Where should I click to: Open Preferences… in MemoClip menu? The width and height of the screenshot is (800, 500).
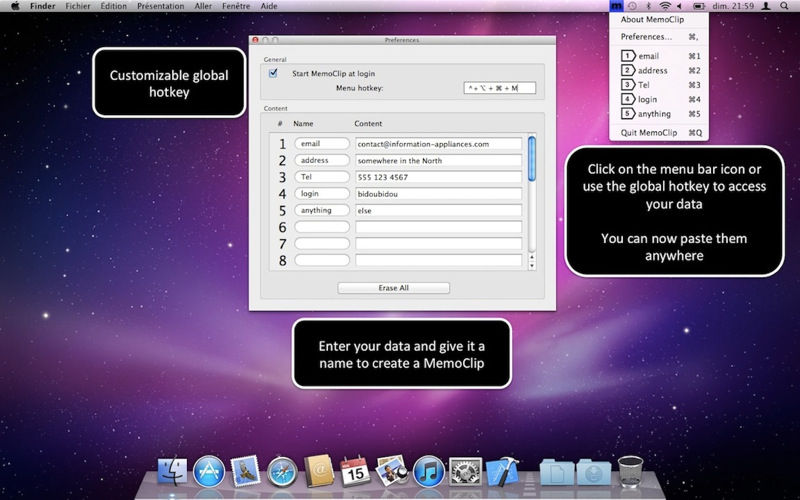pyautogui.click(x=659, y=37)
